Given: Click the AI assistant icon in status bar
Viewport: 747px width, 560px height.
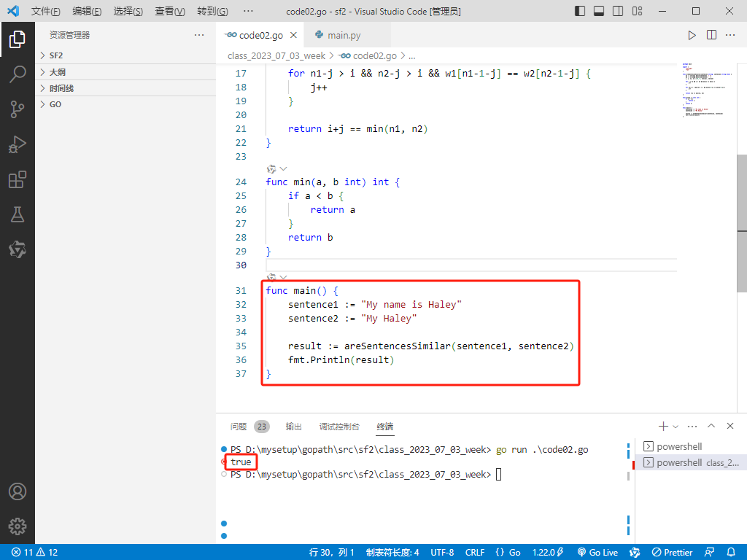Looking at the screenshot, I should [x=635, y=552].
